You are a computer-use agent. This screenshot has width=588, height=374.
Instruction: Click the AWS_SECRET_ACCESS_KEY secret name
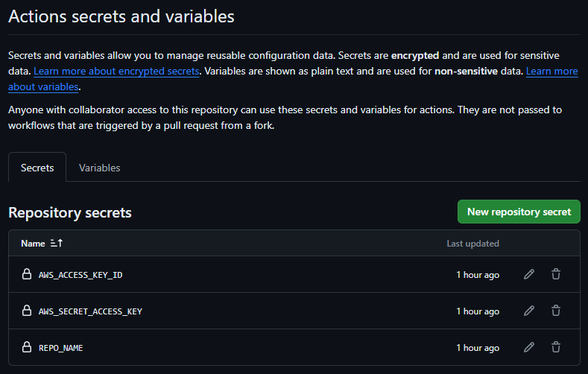tap(90, 311)
